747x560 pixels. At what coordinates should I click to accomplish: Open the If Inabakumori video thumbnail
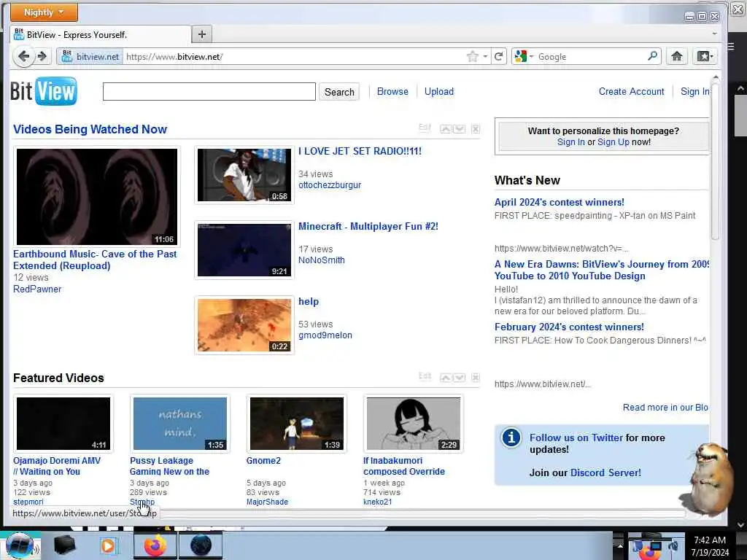pyautogui.click(x=414, y=424)
